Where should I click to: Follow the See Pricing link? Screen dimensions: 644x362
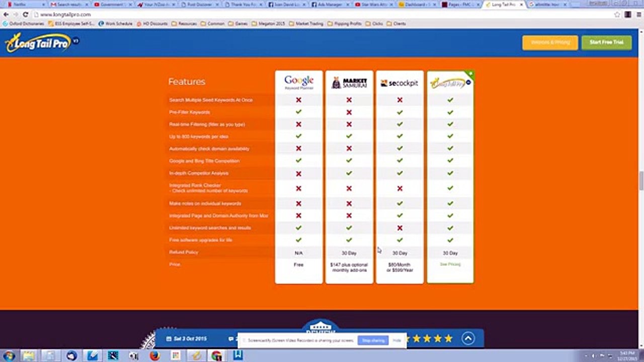click(450, 264)
